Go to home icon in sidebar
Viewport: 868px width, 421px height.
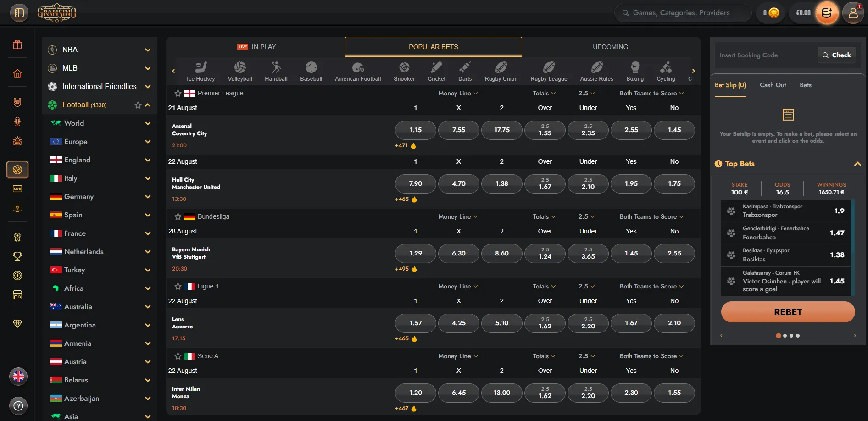[17, 73]
